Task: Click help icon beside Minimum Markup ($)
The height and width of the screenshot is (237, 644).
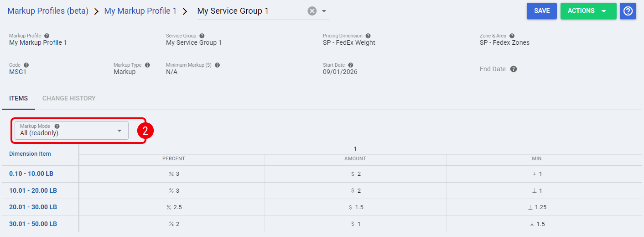Action: click(217, 65)
